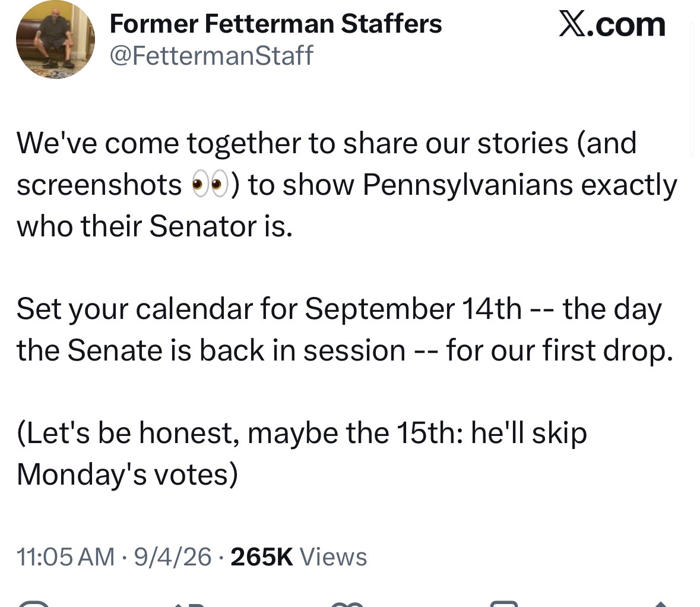The height and width of the screenshot is (607, 700).
Task: Like the post with heart icon
Action: tap(347, 605)
